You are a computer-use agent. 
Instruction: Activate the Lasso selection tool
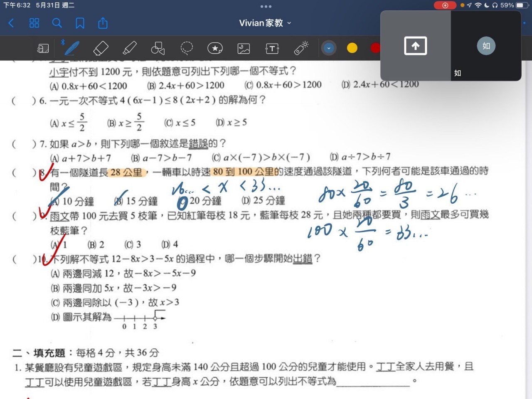pyautogui.click(x=187, y=48)
